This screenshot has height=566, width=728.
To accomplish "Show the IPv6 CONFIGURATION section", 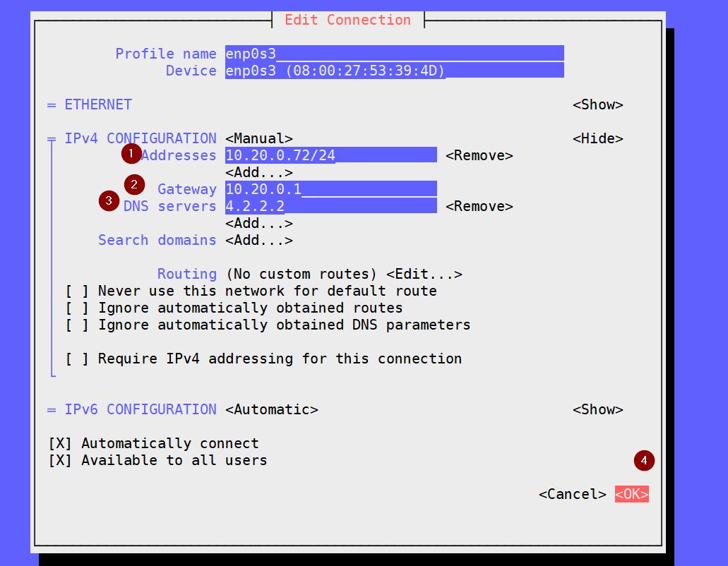I will pos(597,409).
